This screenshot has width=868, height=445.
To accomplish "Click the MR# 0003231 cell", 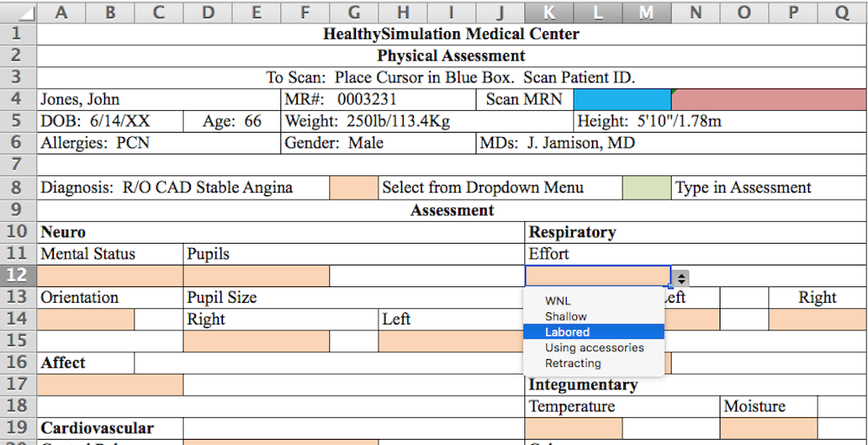I will pyautogui.click(x=378, y=100).
